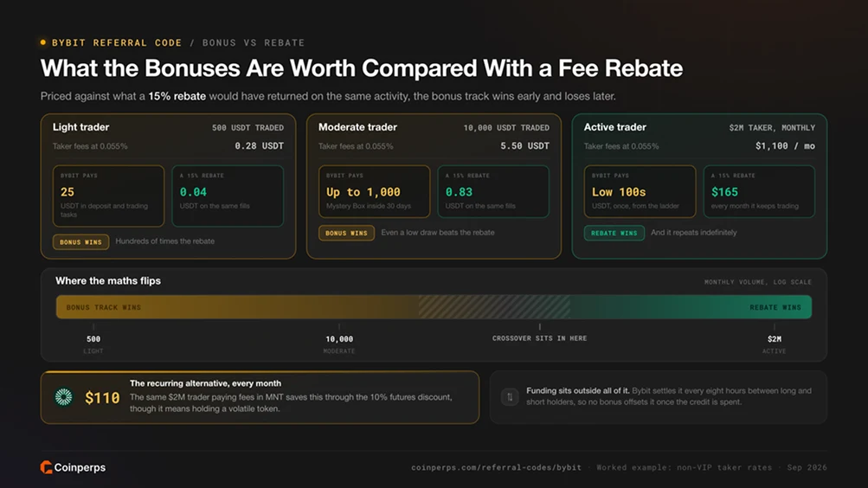Click Worked example: non-VIP taker rates text
The width and height of the screenshot is (868, 488).
[x=684, y=467]
